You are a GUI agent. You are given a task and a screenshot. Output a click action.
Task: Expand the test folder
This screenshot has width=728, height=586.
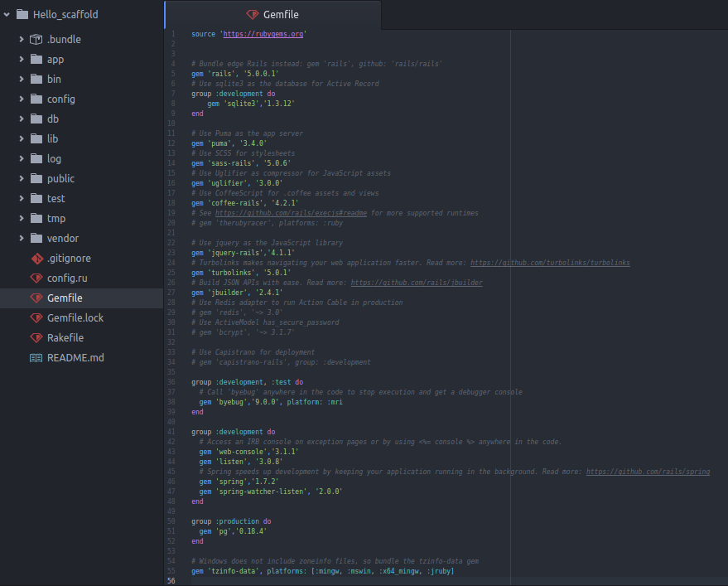pyautogui.click(x=20, y=198)
